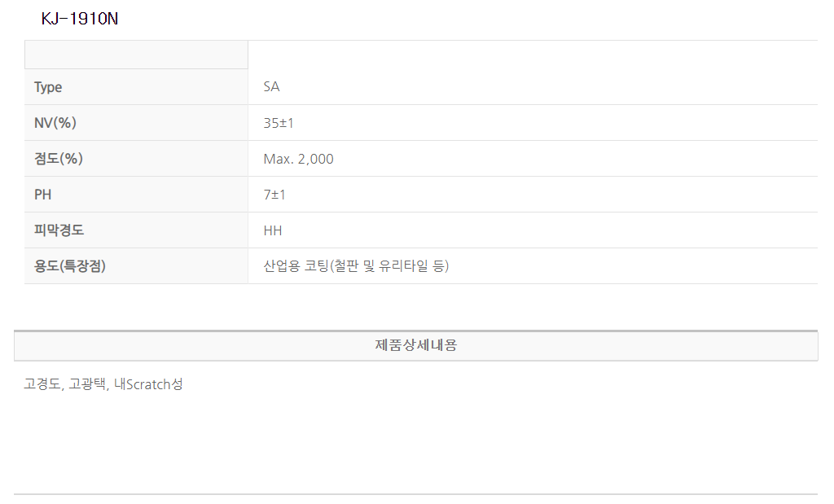834x504 pixels.
Task: Click the empty white cell above SA
Action: [533, 55]
